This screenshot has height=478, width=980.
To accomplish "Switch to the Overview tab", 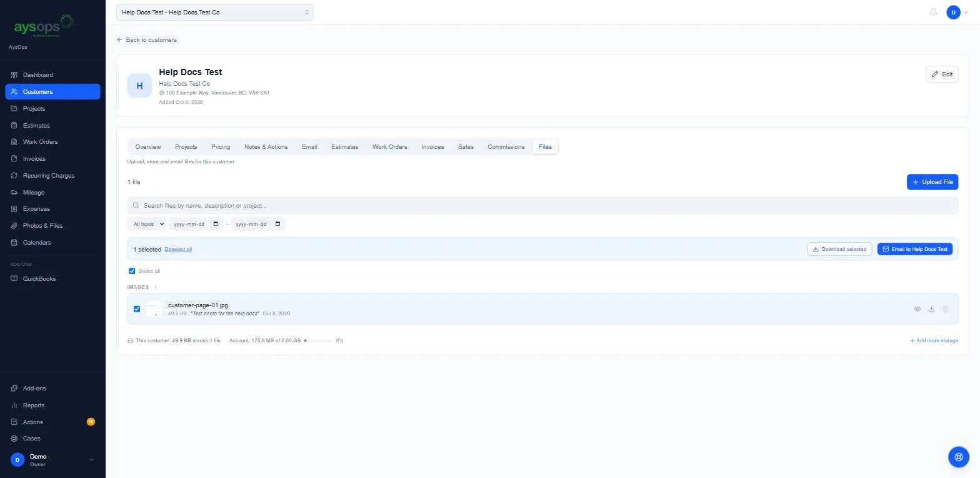I will [148, 147].
